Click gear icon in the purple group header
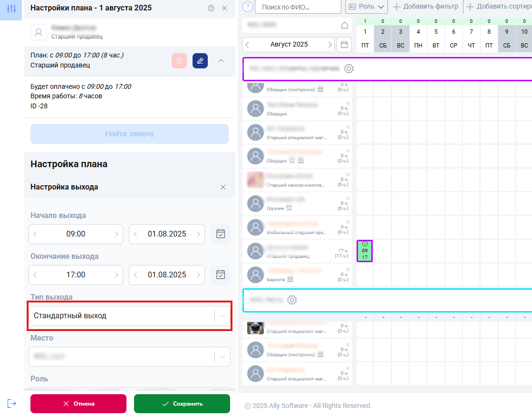 (349, 69)
